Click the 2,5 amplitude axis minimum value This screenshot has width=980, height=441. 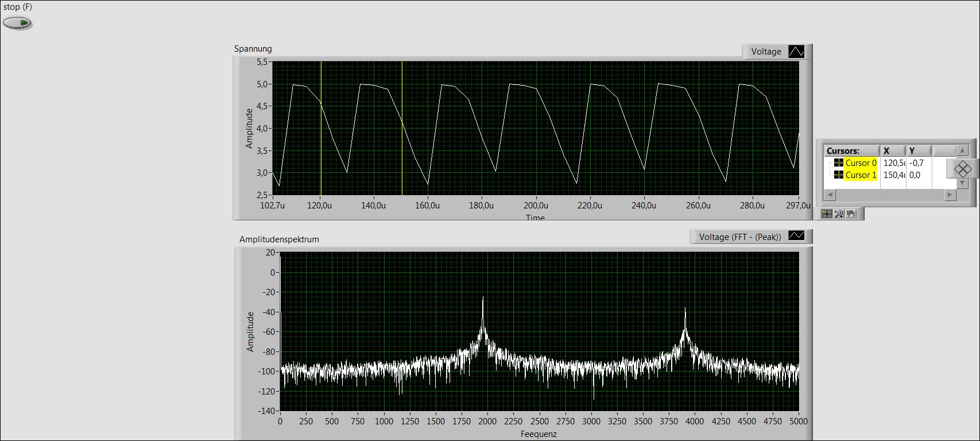coord(262,195)
